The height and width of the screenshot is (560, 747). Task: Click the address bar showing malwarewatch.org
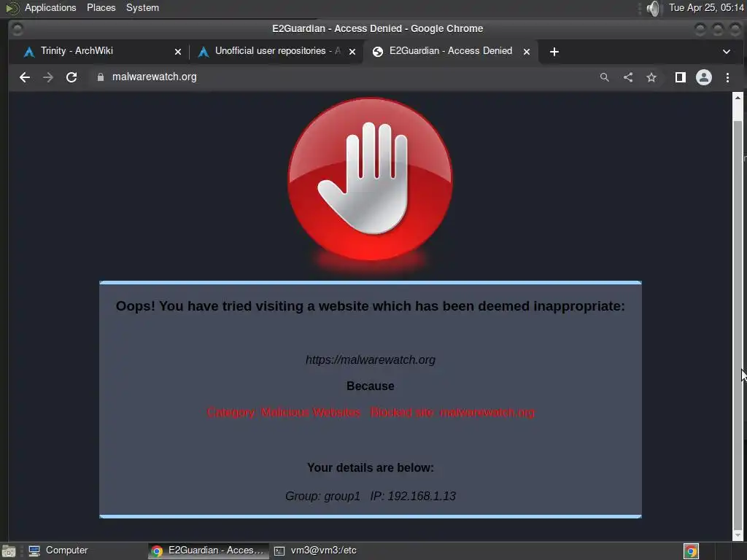point(343,77)
